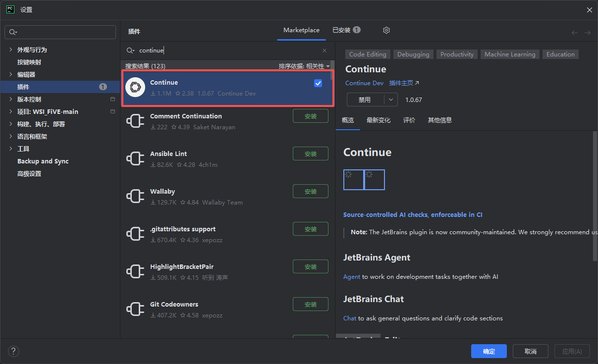
Task: Clear the plugin search text with X
Action: [325, 51]
